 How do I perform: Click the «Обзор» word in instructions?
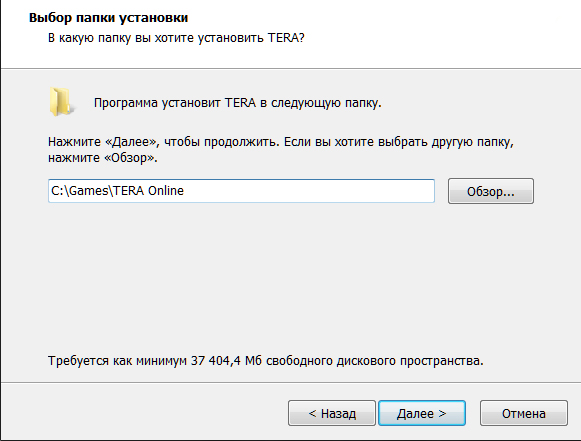(129, 158)
